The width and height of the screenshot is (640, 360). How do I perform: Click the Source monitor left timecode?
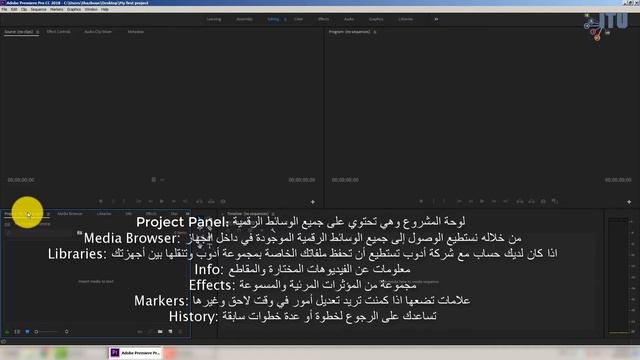(21, 180)
